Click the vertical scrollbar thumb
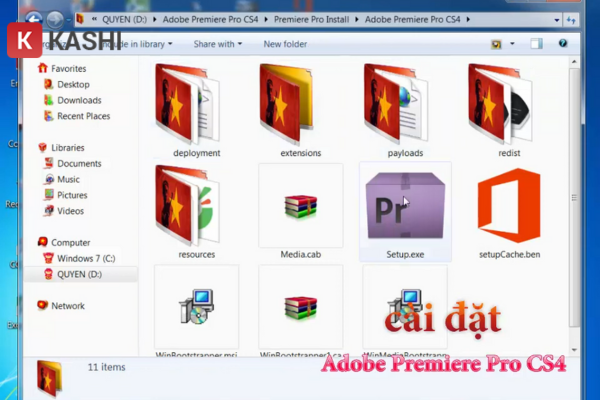The height and width of the screenshot is (400, 600). coord(574,197)
